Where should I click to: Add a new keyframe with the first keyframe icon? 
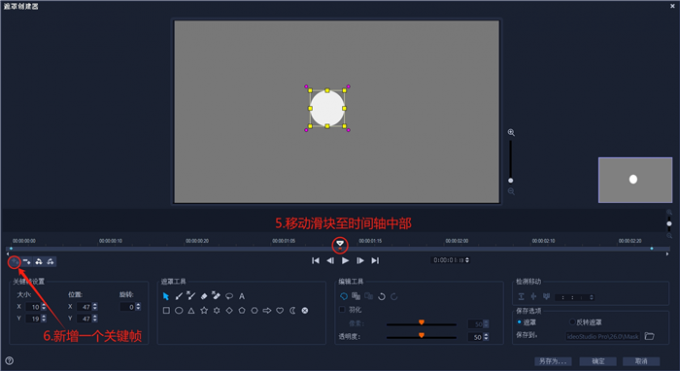[15, 262]
